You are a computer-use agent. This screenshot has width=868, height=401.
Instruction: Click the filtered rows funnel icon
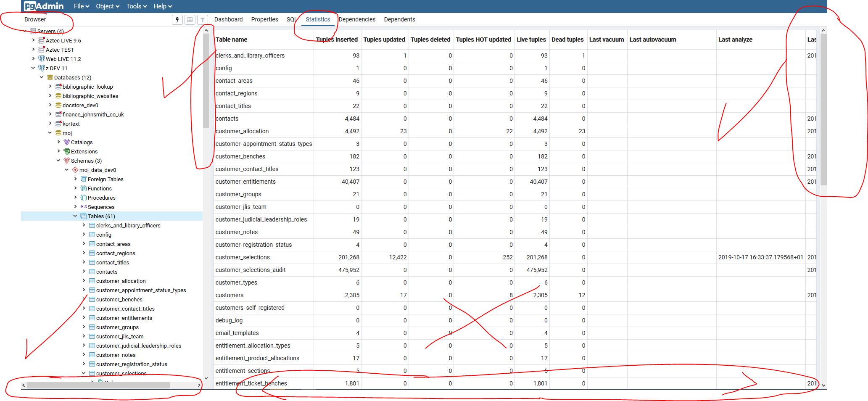(x=202, y=19)
